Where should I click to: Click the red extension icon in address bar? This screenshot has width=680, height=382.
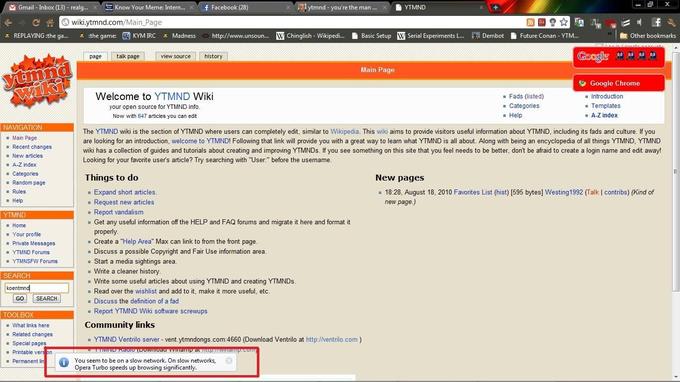point(542,22)
